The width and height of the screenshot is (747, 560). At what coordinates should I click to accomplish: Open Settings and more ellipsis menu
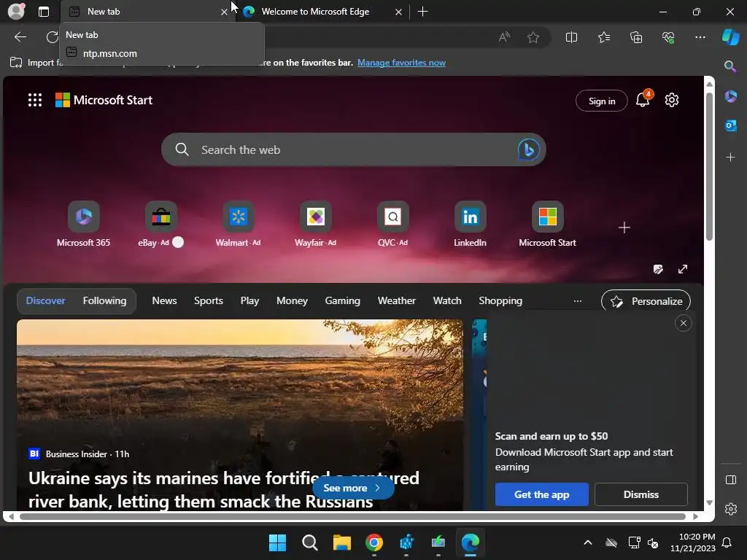coord(700,37)
